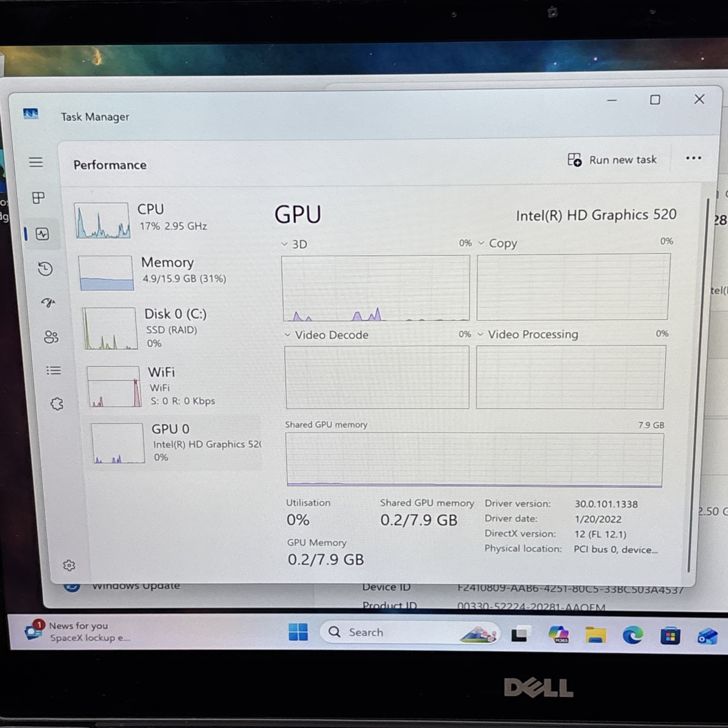728x728 pixels.
Task: Open Details page list icon
Action: [54, 370]
